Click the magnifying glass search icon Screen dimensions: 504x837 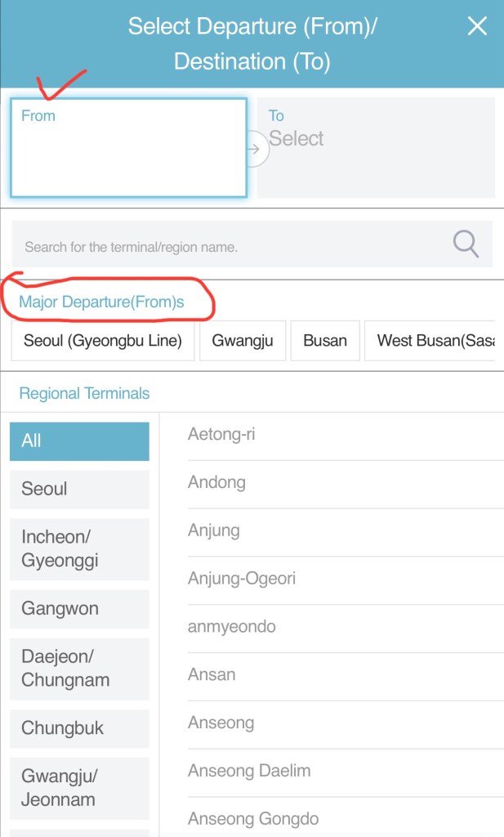466,244
